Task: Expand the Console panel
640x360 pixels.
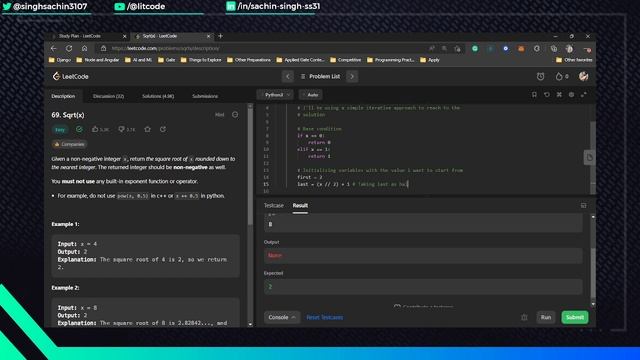Action: click(282, 317)
